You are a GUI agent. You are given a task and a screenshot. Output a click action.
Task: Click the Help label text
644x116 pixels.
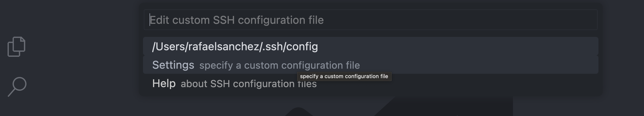(164, 84)
